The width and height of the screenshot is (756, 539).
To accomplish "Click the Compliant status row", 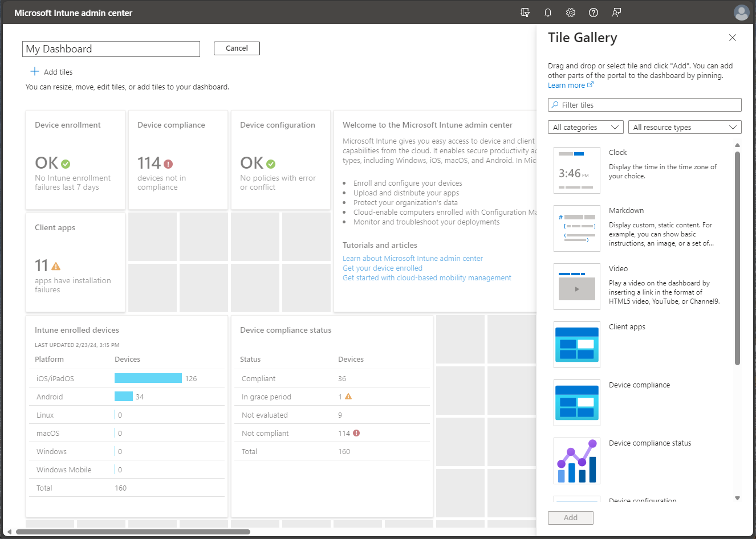I will point(332,378).
